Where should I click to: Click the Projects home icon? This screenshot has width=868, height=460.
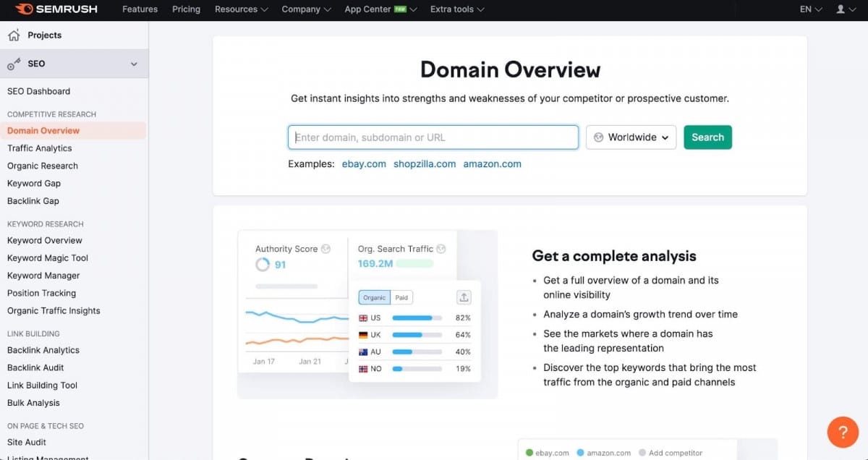[14, 35]
